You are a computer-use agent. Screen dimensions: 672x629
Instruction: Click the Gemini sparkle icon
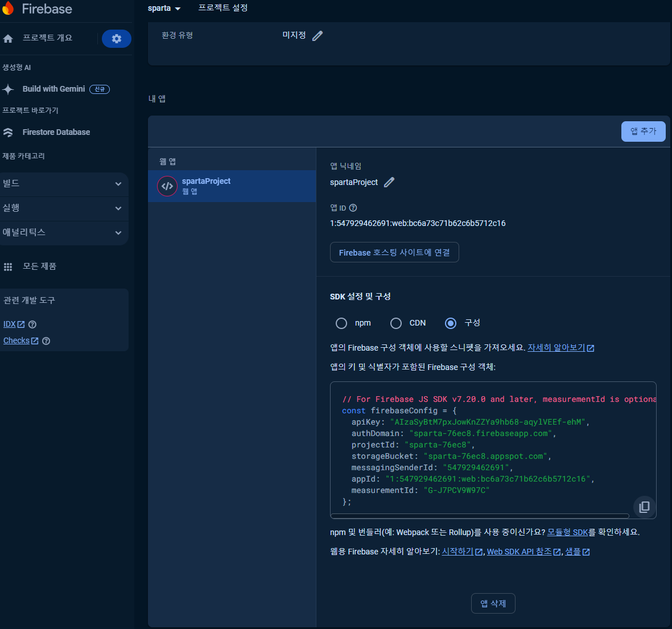pyautogui.click(x=8, y=89)
